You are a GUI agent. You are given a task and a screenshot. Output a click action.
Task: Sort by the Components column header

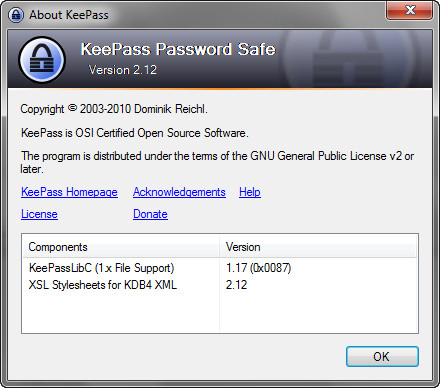(121, 247)
